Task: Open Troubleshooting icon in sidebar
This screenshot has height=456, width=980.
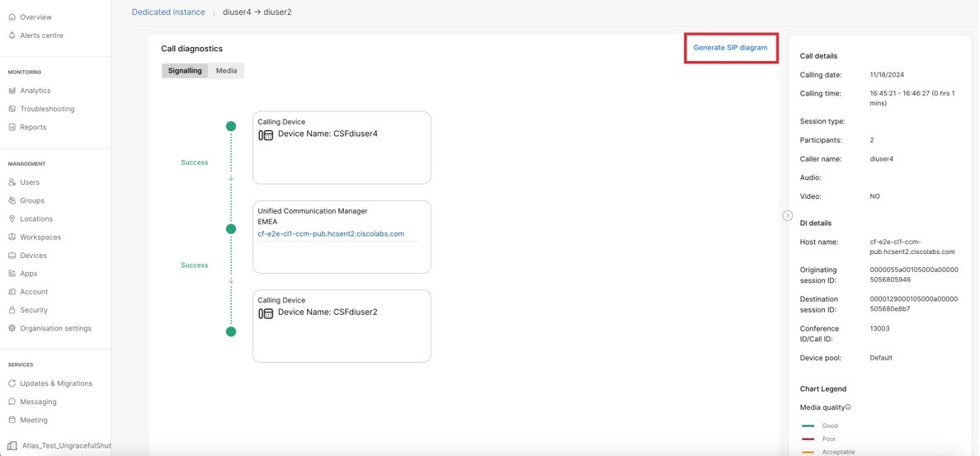Action: pos(12,109)
